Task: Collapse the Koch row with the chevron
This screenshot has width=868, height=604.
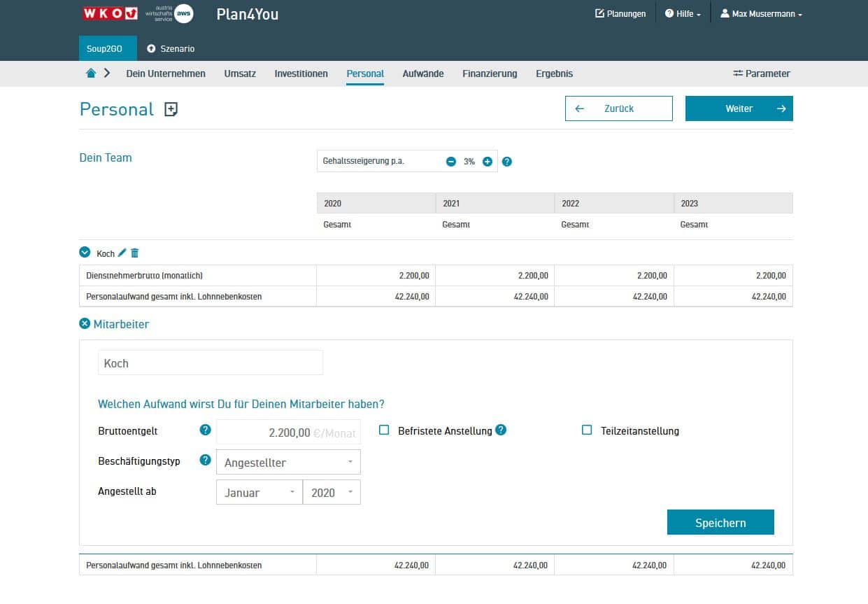Action: pyautogui.click(x=85, y=253)
